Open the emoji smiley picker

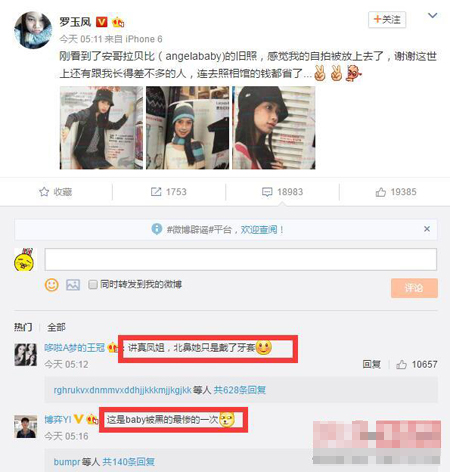(52, 285)
